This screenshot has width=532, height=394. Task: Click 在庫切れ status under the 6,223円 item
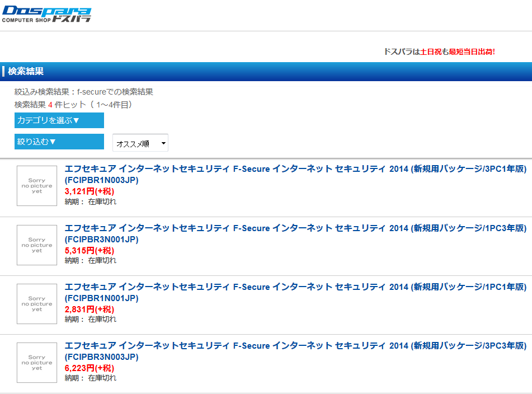point(102,378)
